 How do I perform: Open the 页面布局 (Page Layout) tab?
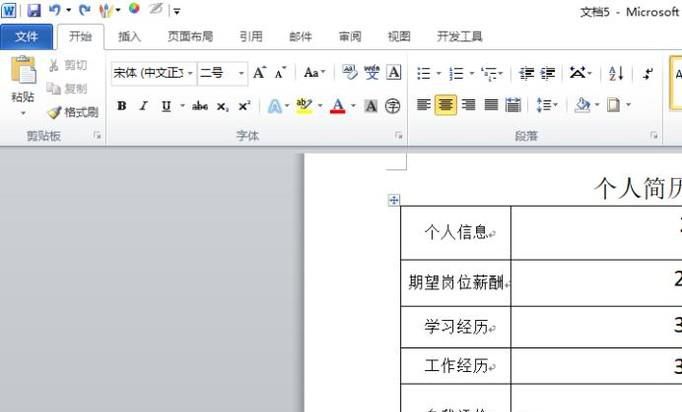(191, 37)
